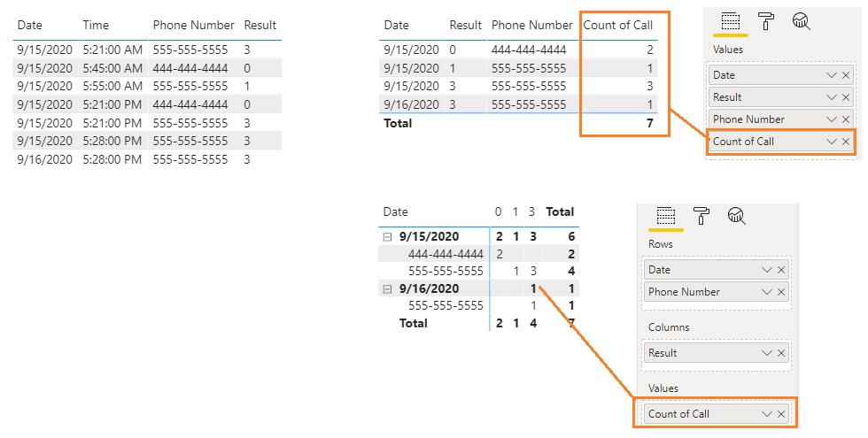
Task: Sort summary table by Result header
Action: [x=466, y=25]
